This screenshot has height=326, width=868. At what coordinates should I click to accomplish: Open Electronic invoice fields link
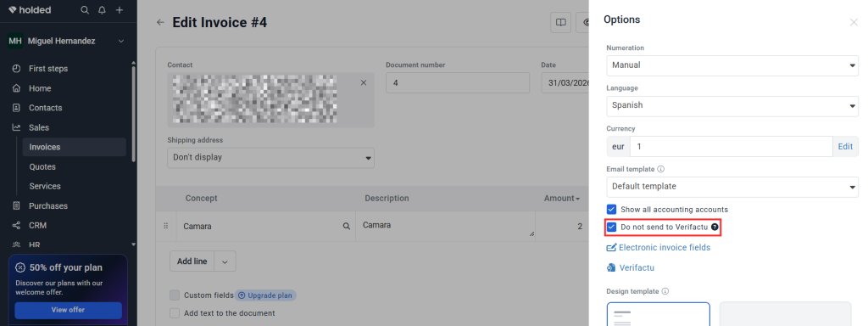pos(659,247)
